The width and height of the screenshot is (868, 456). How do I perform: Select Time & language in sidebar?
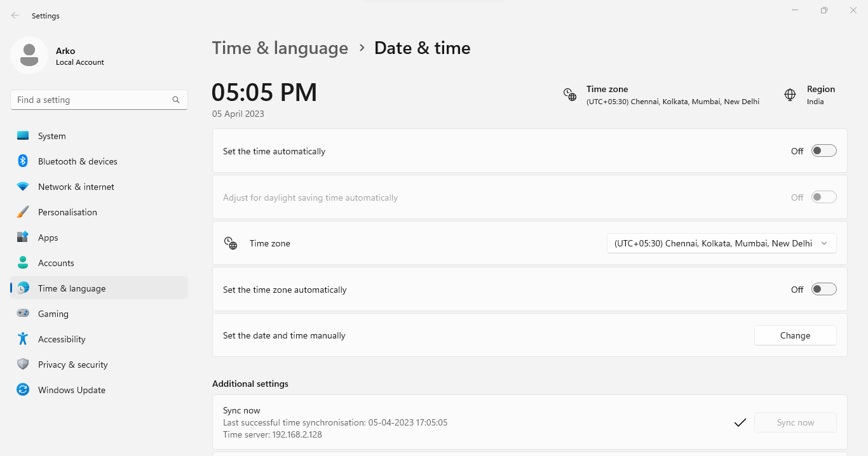click(x=99, y=288)
